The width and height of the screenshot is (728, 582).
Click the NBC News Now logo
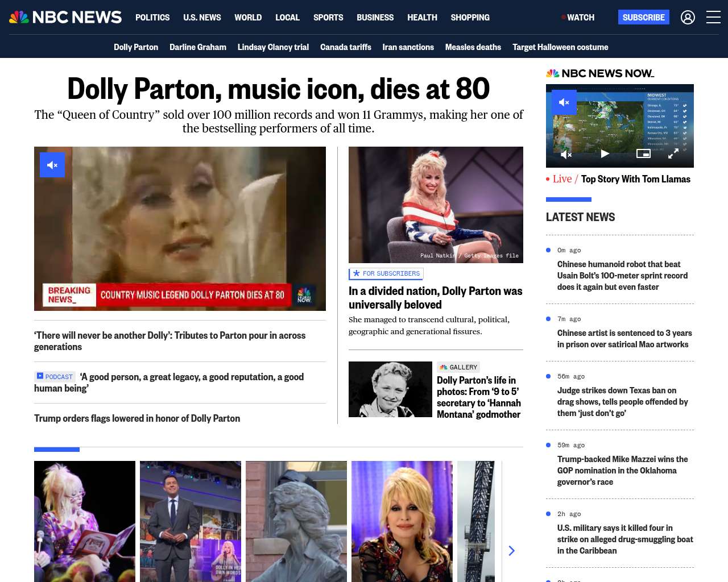pos(600,73)
